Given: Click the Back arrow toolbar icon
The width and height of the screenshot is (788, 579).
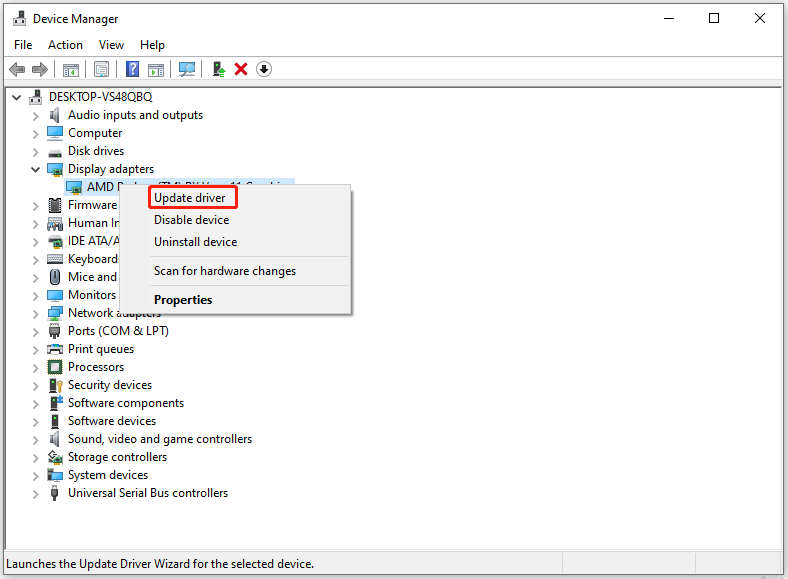Looking at the screenshot, I should point(17,69).
